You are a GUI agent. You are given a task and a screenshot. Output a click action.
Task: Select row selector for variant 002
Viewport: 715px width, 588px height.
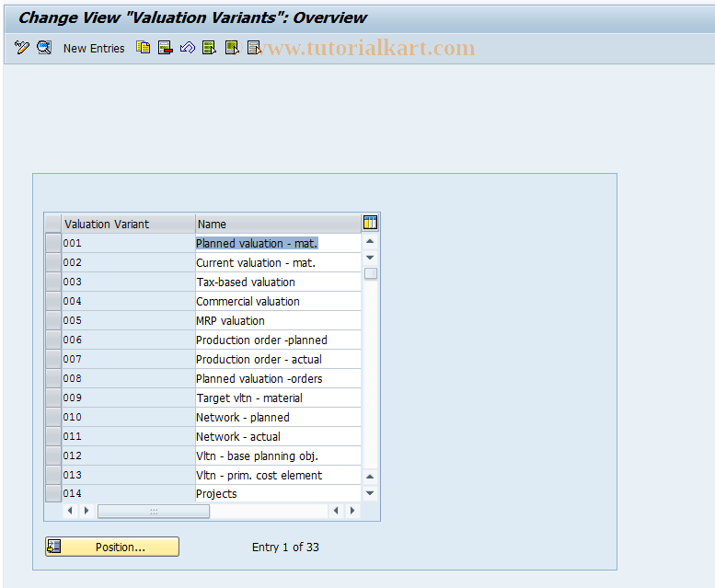point(53,262)
